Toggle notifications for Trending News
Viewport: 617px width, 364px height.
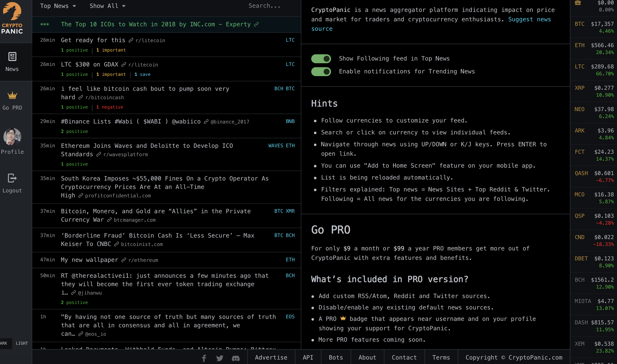[321, 72]
